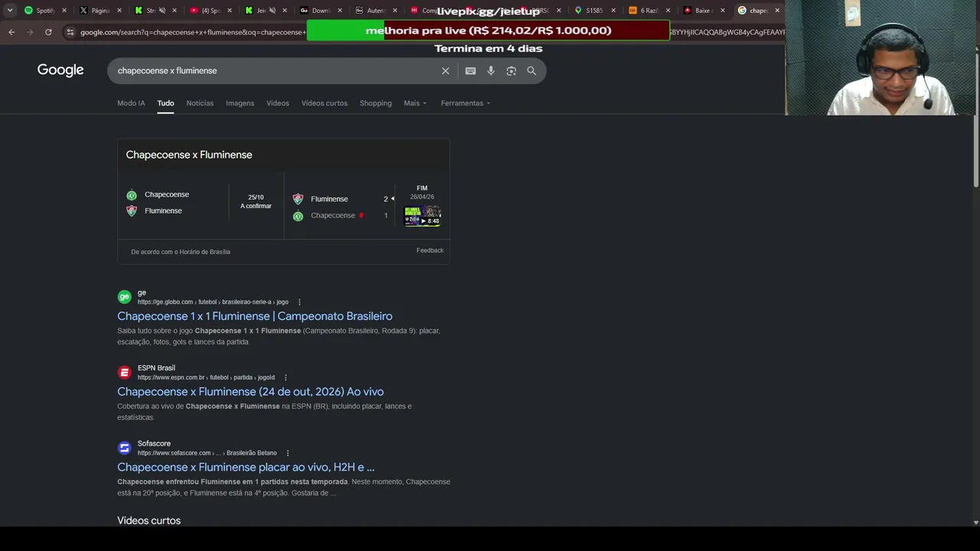Close the active chapecoense search tab
The height and width of the screenshot is (551, 980).
pos(777,11)
